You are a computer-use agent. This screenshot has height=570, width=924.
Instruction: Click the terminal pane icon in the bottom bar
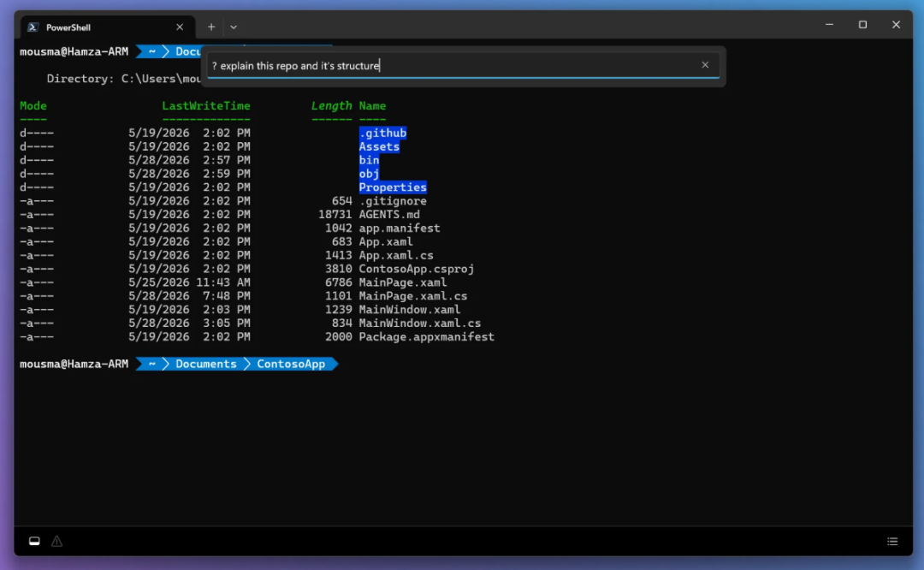34,541
